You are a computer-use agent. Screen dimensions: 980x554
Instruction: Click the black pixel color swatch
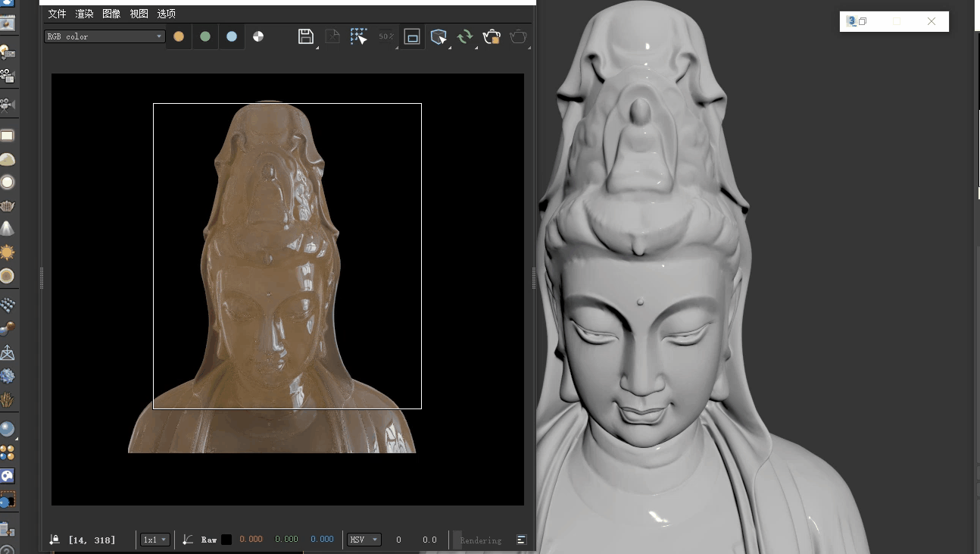[226, 540]
